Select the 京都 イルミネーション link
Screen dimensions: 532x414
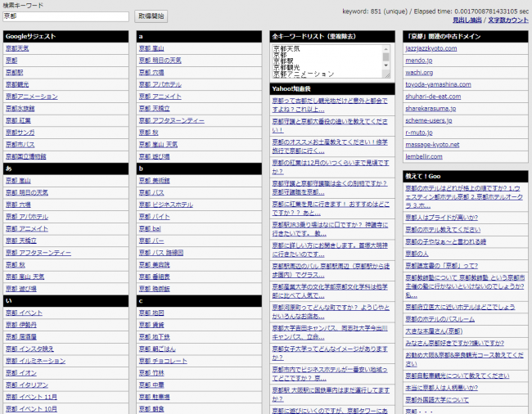coord(36,361)
